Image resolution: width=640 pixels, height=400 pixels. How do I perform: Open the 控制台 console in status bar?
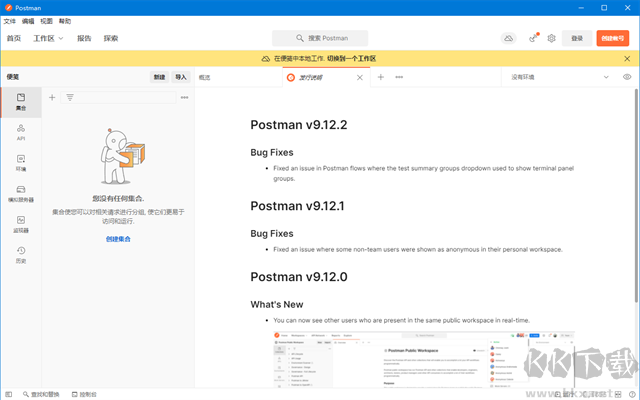point(84,394)
